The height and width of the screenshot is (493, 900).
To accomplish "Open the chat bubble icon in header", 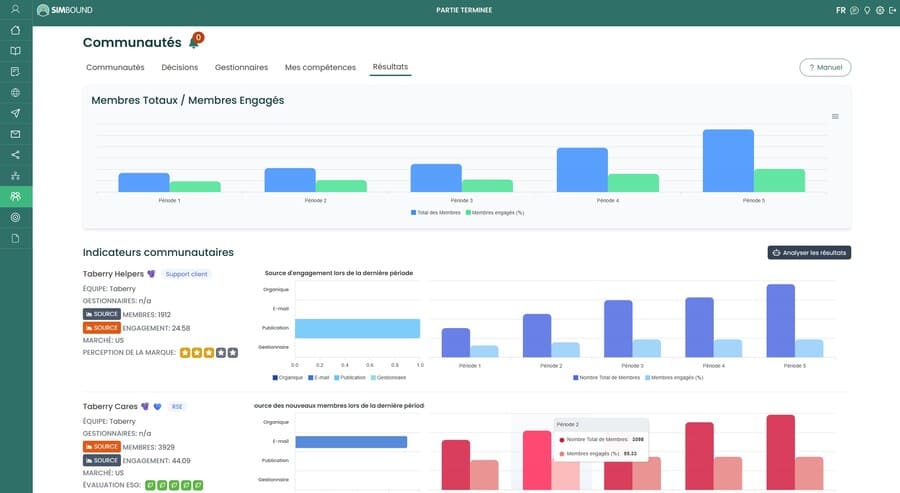I will click(x=854, y=10).
